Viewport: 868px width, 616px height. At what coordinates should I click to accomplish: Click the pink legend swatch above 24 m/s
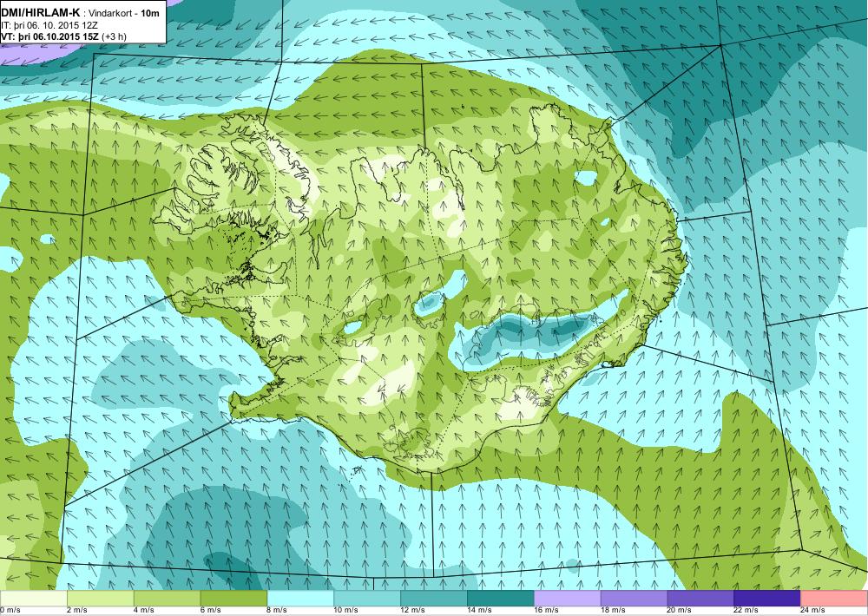[x=834, y=599]
